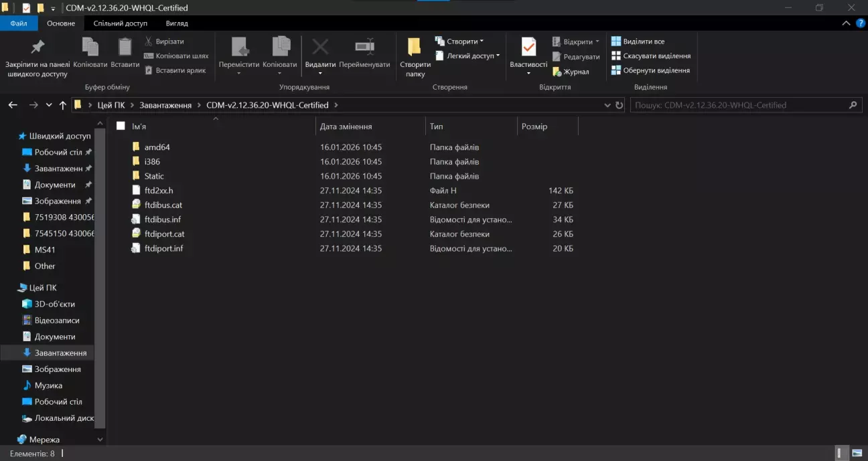Switch to the details view toggle
The width and height of the screenshot is (868, 461).
pyautogui.click(x=841, y=454)
